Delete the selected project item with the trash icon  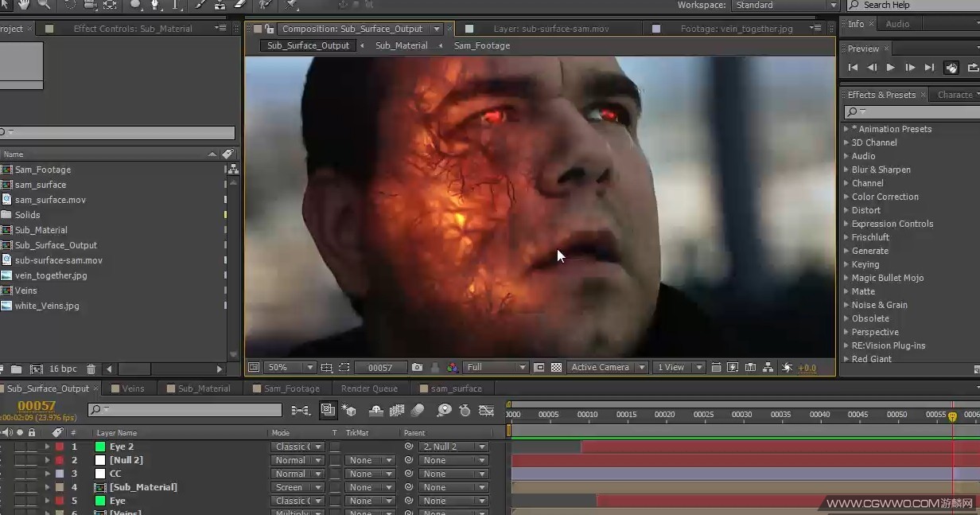tap(91, 369)
